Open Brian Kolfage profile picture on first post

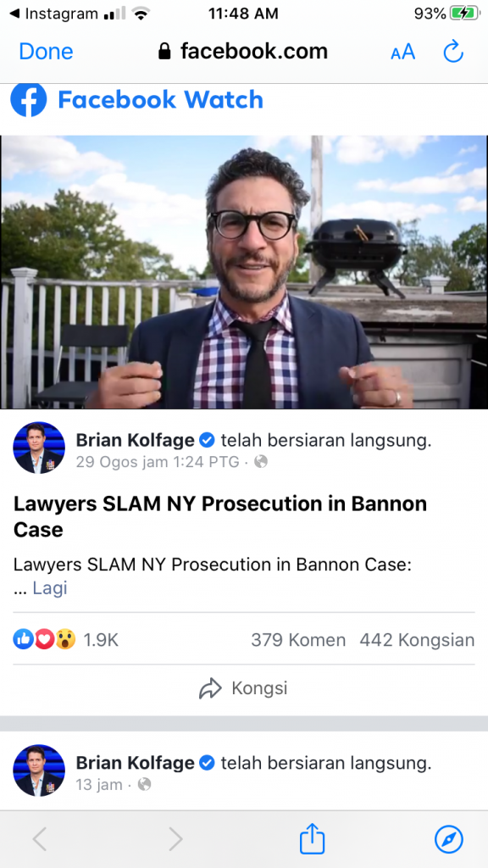point(39,448)
